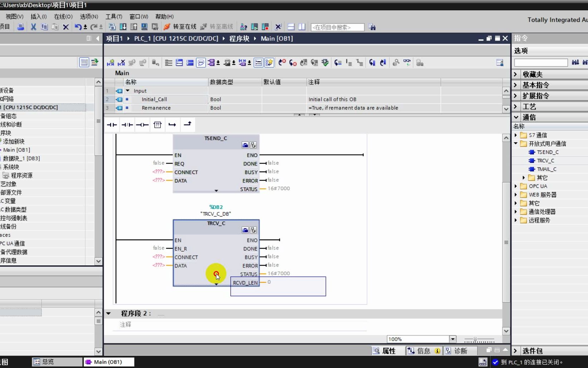
Task: Open the 视图(V) menu
Action: click(14, 16)
